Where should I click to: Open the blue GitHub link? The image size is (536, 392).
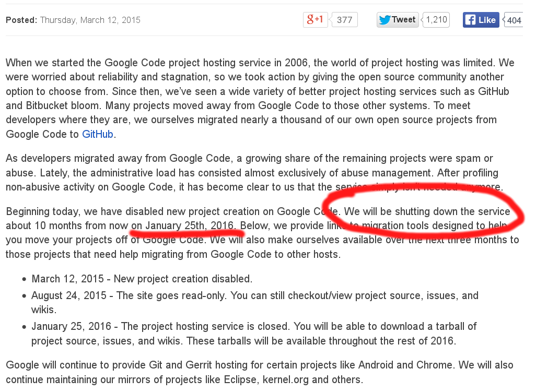point(98,134)
